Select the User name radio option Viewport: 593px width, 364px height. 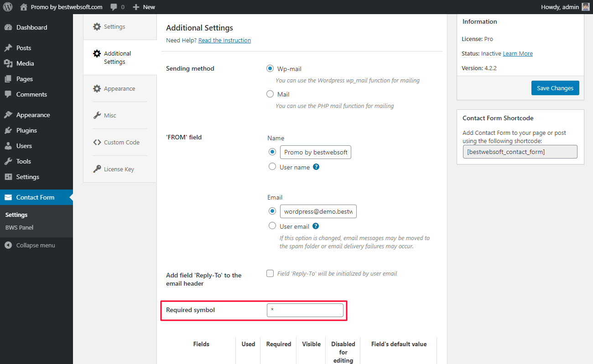click(272, 167)
